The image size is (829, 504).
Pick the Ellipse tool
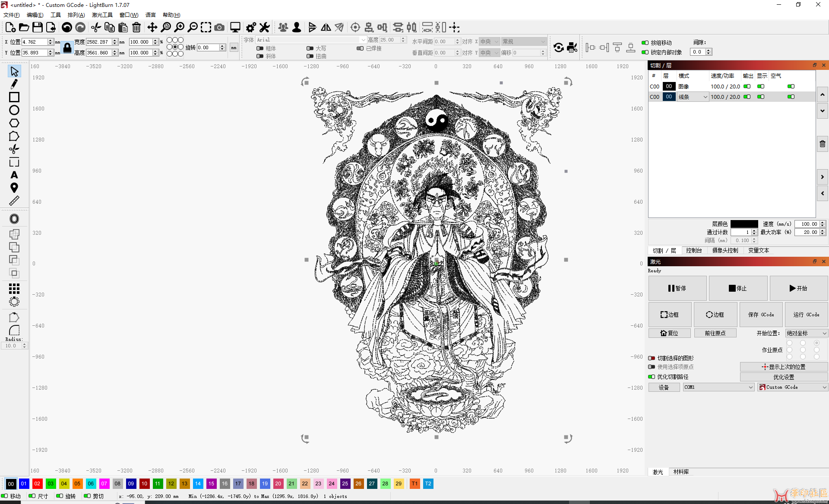(x=14, y=110)
